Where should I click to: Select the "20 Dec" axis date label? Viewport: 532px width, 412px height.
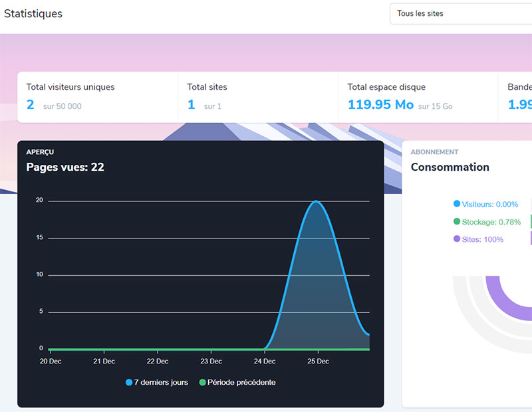[50, 361]
